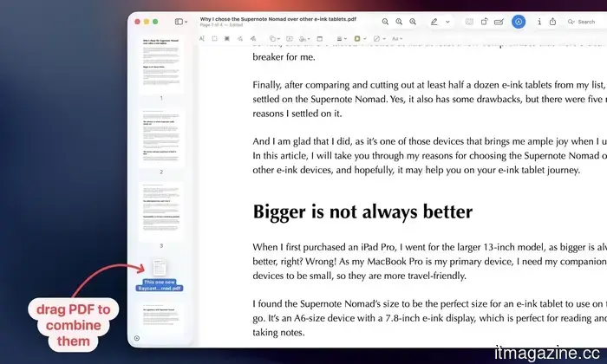607x364 pixels.
Task: Open the Text Style Aa dropdown
Action: (x=397, y=39)
